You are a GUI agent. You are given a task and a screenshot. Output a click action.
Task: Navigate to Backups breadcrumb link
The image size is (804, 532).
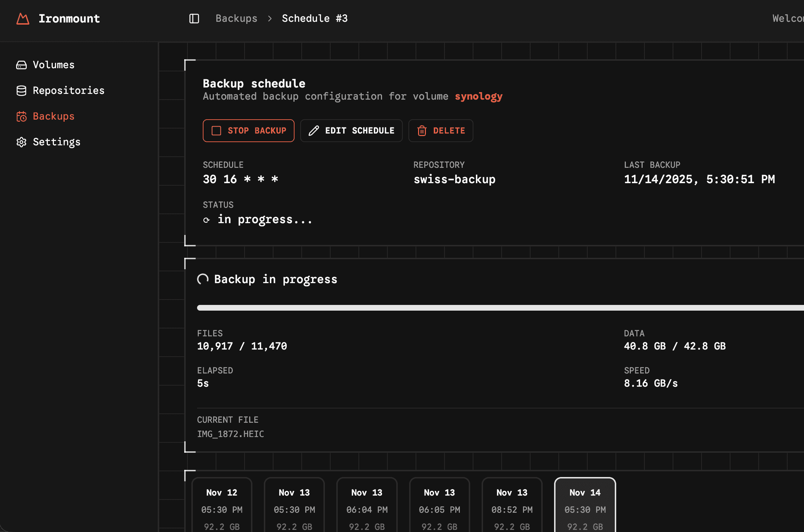236,19
